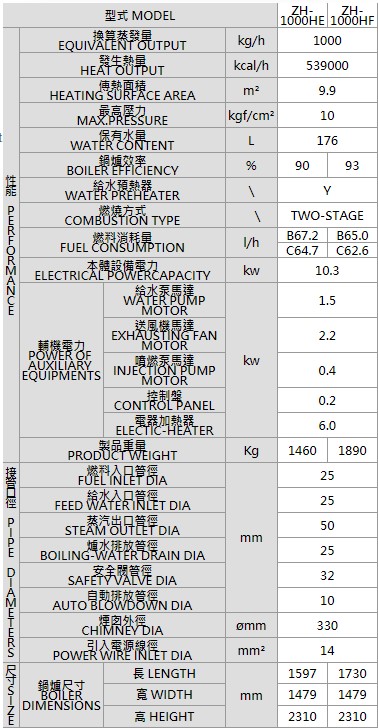
Task: Select boiler efficiency value 93
Action: tap(352, 166)
